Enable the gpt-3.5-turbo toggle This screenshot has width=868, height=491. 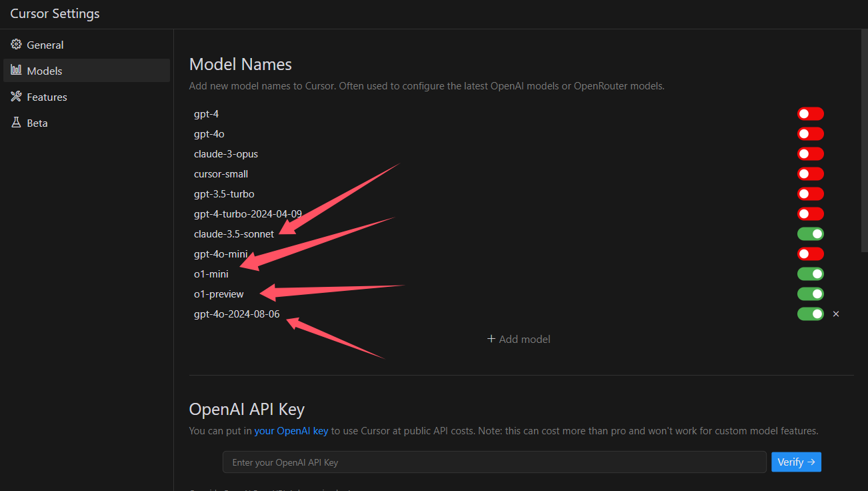811,194
